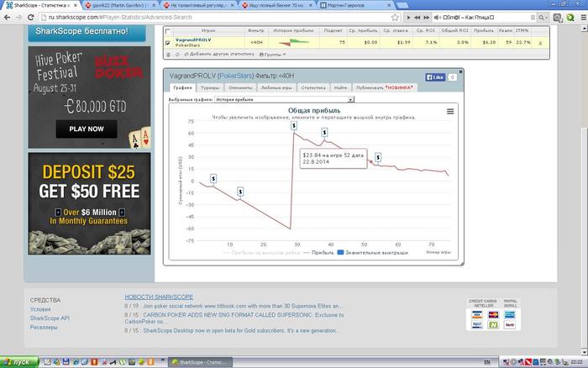Image resolution: width=588 pixels, height=368 pixels.
Task: Click 'SharkScope бесплатно!' button
Action: click(x=87, y=32)
